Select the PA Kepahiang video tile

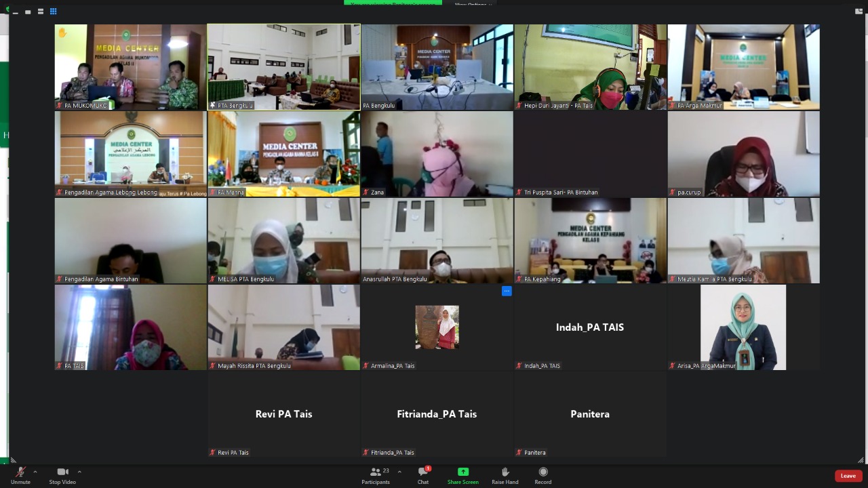coord(590,241)
